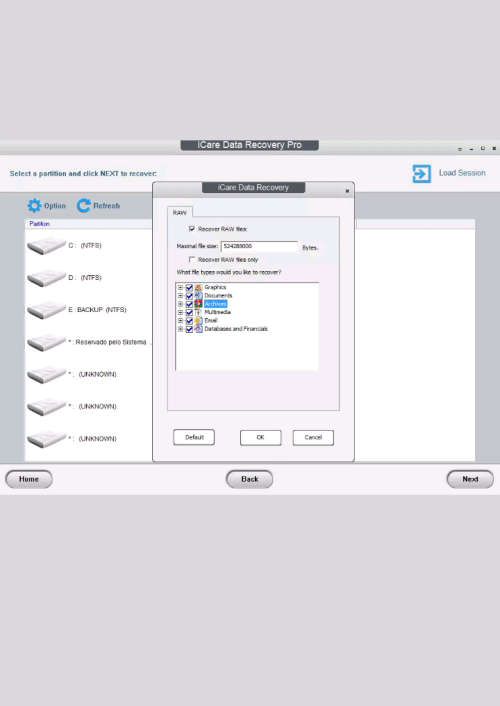Image resolution: width=500 pixels, height=706 pixels.
Task: Select the first UNKNOWN partition drive icon
Action: 46,375
